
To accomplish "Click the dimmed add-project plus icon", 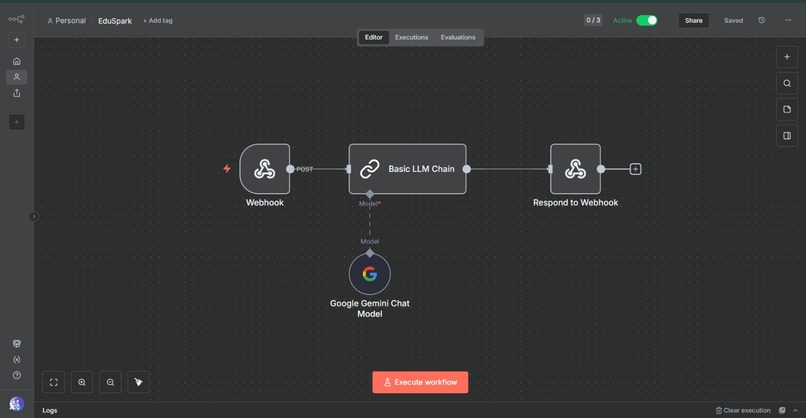I will click(x=16, y=122).
